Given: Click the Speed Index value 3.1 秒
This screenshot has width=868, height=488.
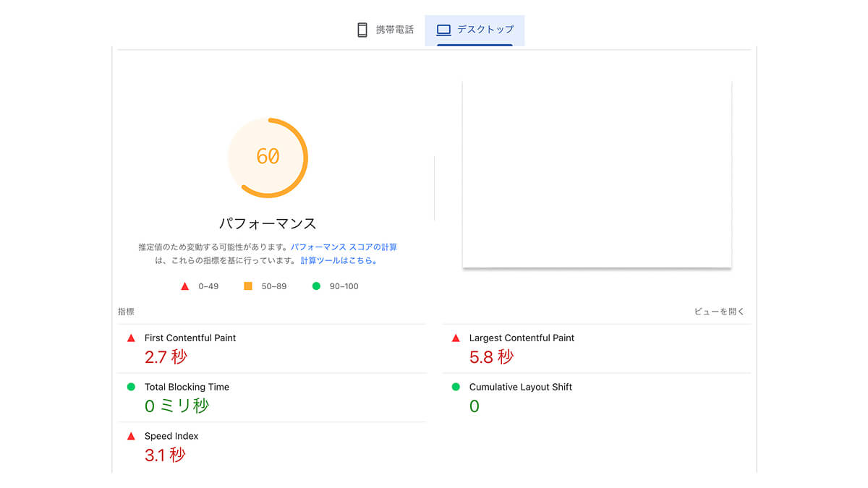Looking at the screenshot, I should [165, 455].
